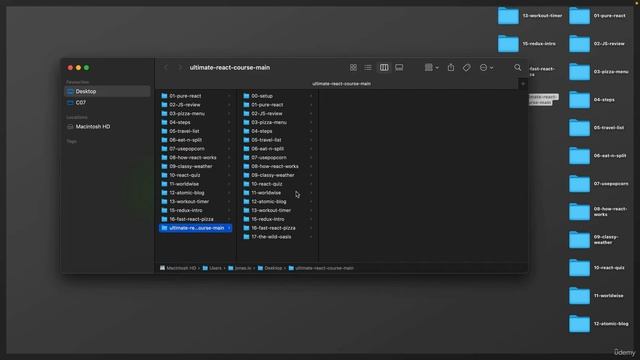The image size is (640, 360).
Task: Click ultimate-react-course-main in the path bar
Action: click(321, 268)
